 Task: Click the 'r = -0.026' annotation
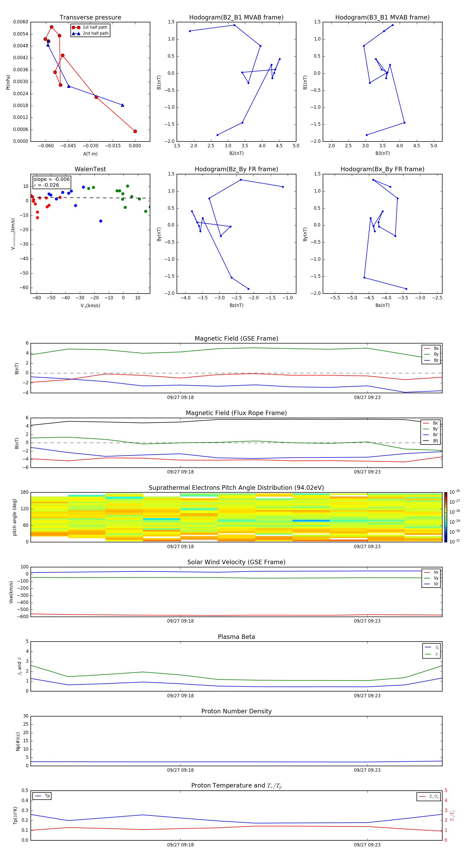(47, 185)
